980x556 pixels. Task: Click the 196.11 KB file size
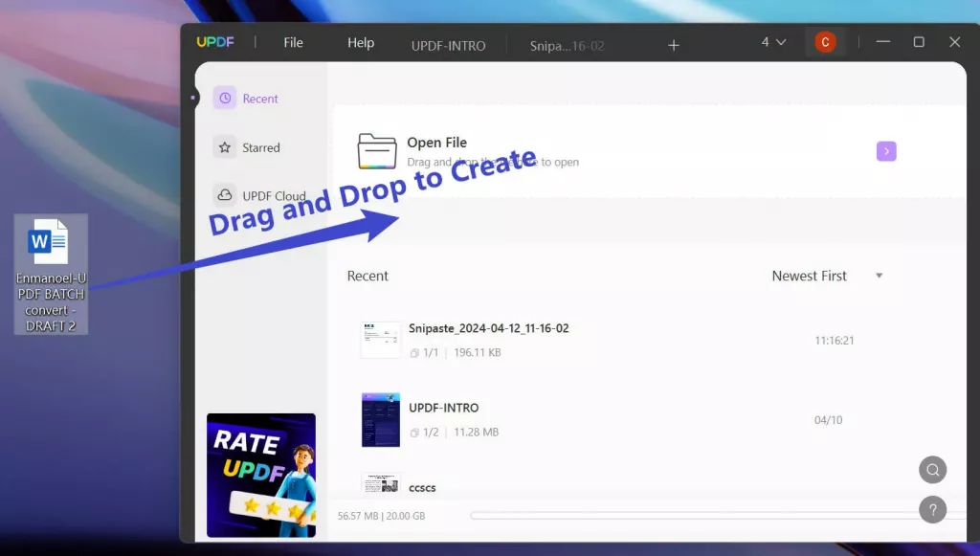tap(478, 352)
